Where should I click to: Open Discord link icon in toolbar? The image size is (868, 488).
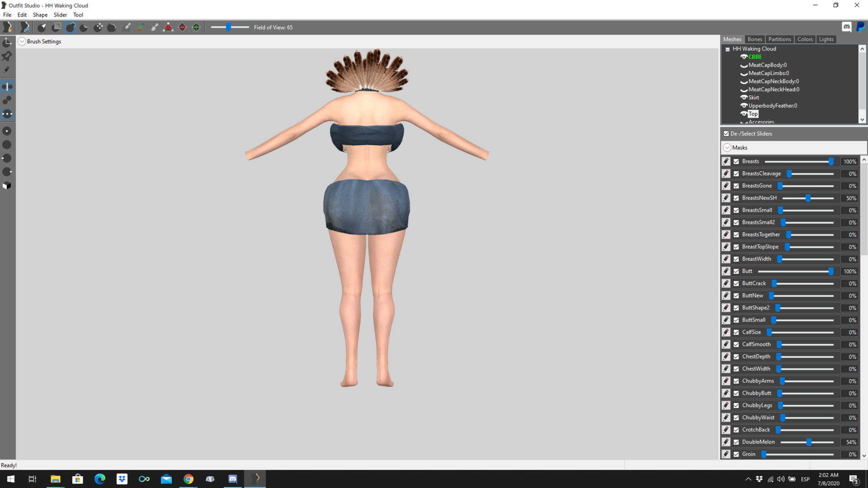(847, 27)
